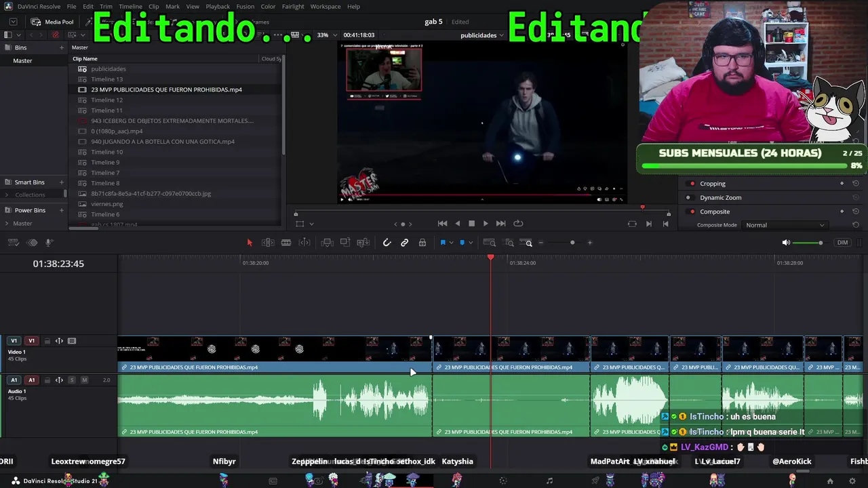Mute monitor with speaker icon
Screen dimensions: 868x488
(786, 243)
